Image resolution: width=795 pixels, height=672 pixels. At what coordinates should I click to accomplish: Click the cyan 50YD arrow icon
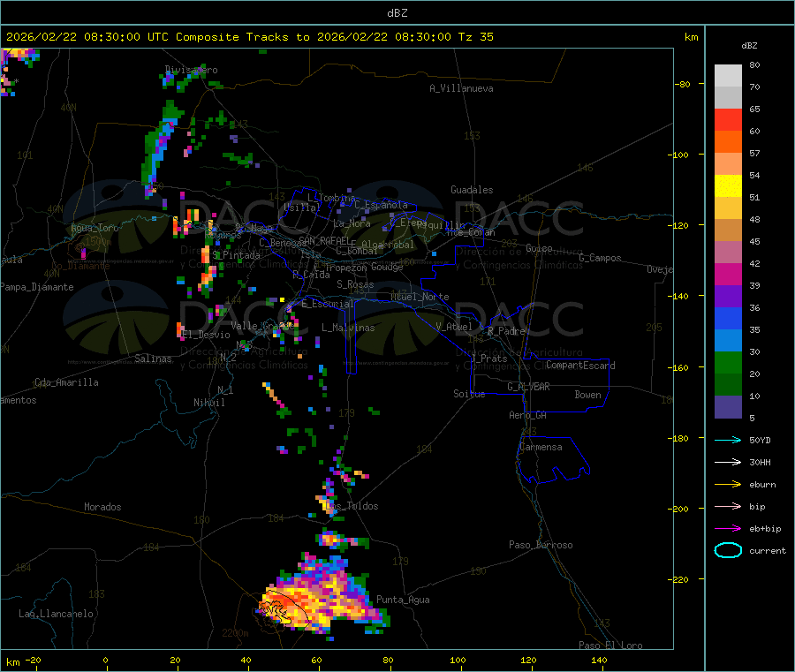click(728, 440)
